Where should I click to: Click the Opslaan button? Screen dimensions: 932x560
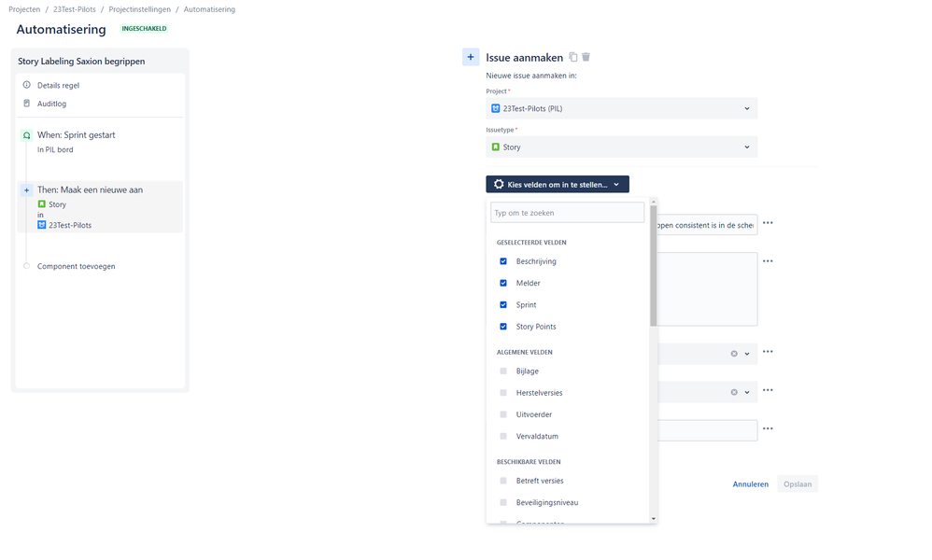798,484
